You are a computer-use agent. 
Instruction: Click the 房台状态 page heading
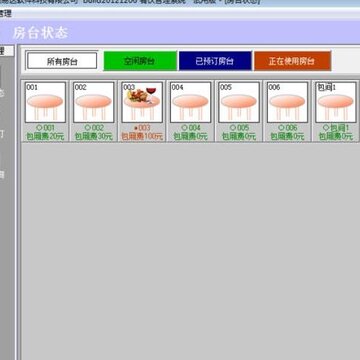40,33
